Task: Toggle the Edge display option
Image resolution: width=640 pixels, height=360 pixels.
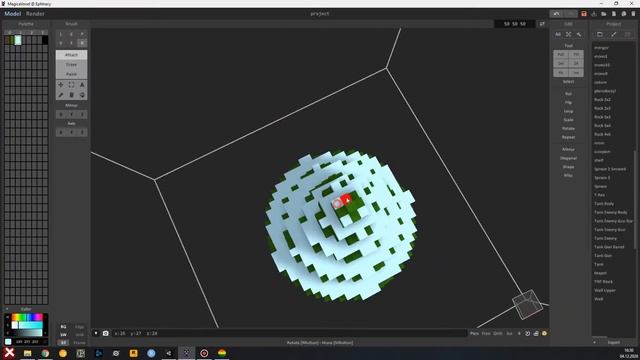Action: 80,327
